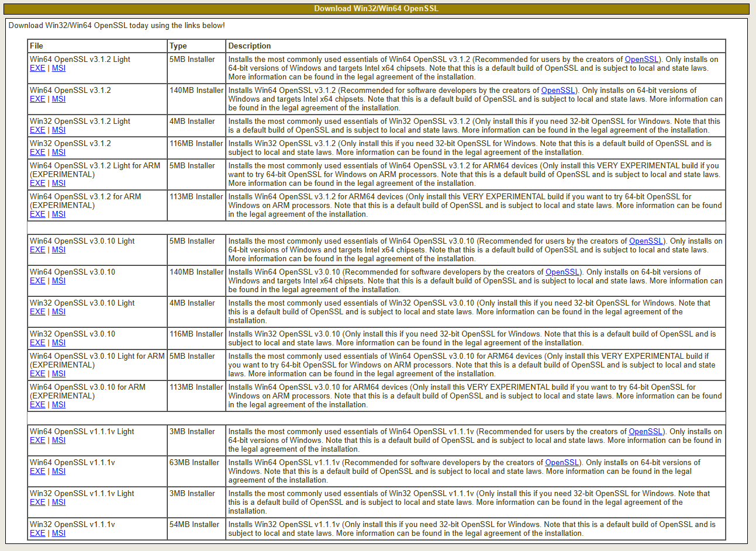Select the 63MB Installer cell
The width and height of the screenshot is (756, 551).
196,472
